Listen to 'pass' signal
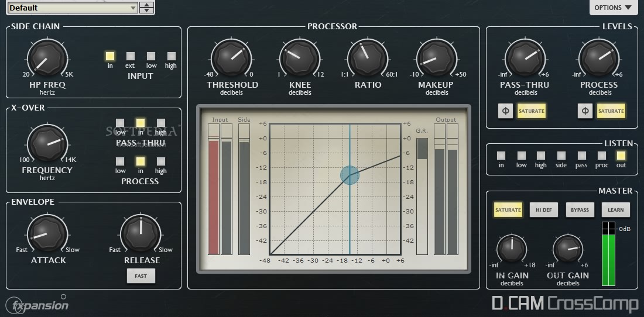Image resolution: width=644 pixels, height=317 pixels. (x=581, y=156)
